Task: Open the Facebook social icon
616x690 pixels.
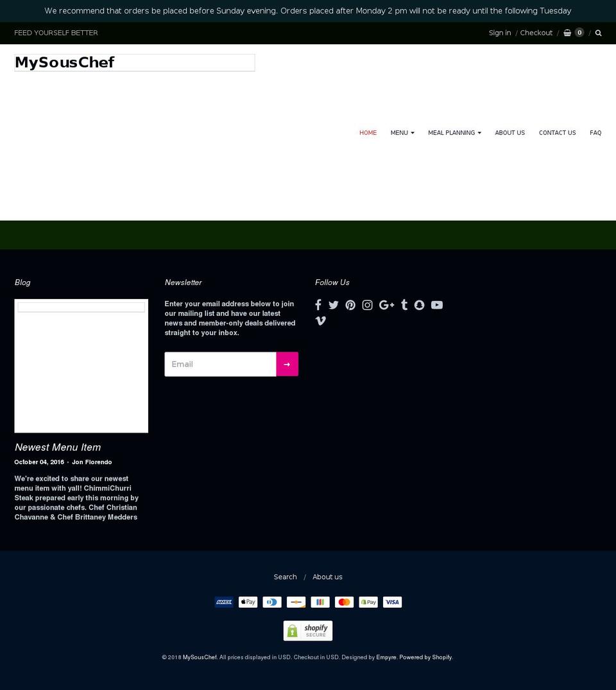Action: pos(318,304)
